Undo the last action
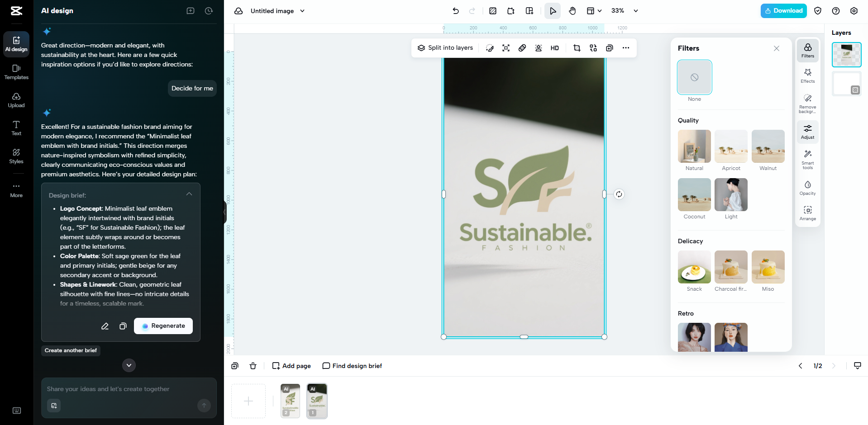The image size is (868, 425). 456,10
